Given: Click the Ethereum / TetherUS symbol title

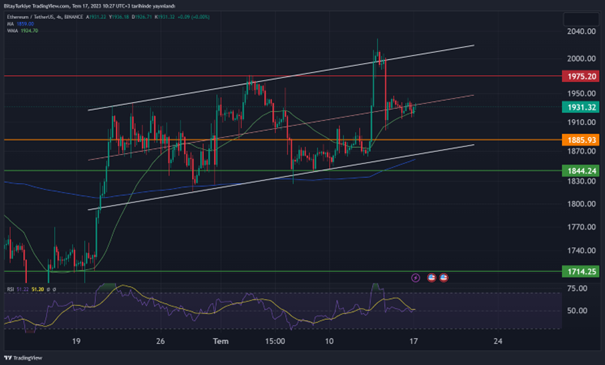Looking at the screenshot, I should click(45, 17).
